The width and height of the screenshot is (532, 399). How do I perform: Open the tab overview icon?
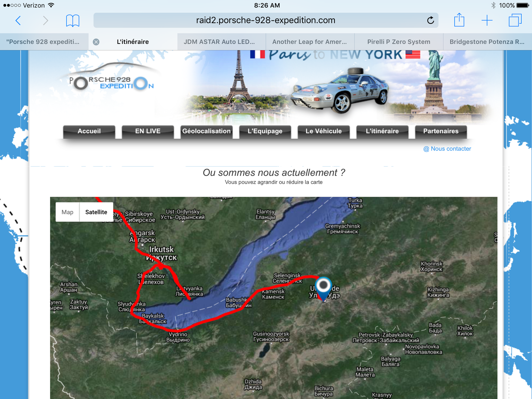point(515,20)
